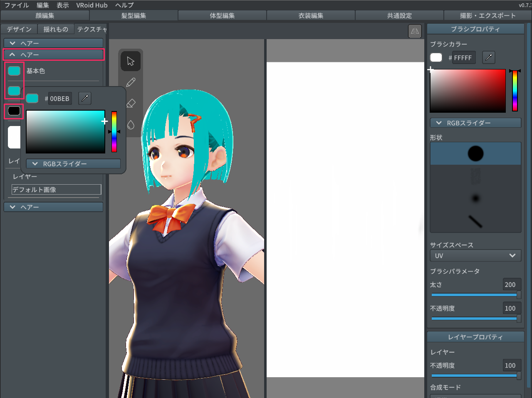Choose the soft blurred brush shape
The width and height of the screenshot is (532, 398).
pyautogui.click(x=475, y=198)
